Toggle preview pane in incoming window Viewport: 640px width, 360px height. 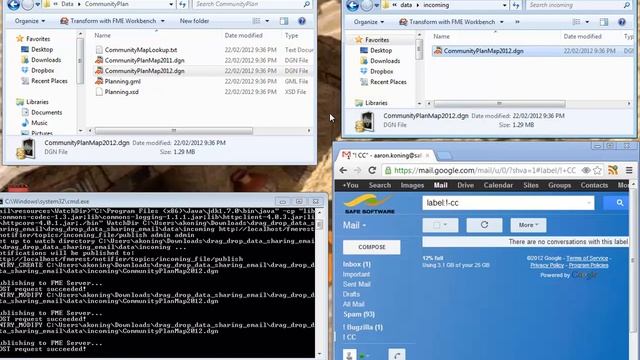pos(604,22)
